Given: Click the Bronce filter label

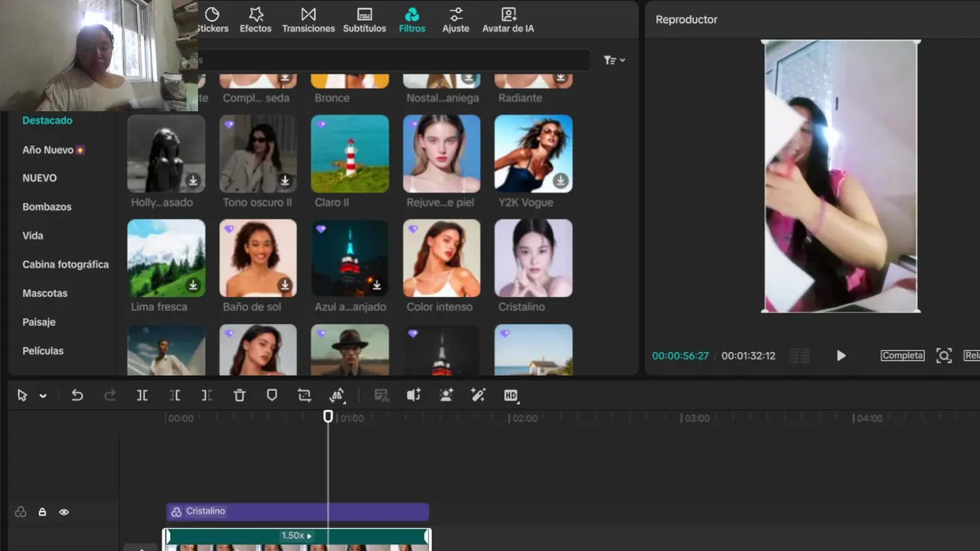Looking at the screenshot, I should click(332, 98).
